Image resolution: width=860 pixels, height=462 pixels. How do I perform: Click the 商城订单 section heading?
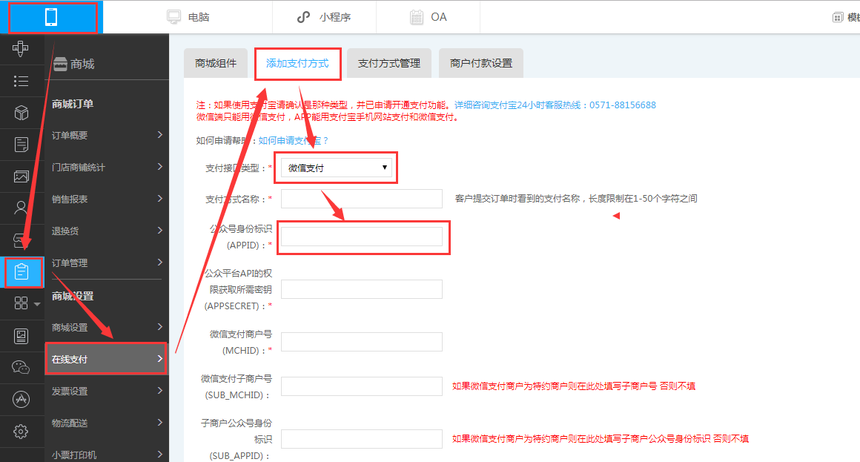click(72, 104)
